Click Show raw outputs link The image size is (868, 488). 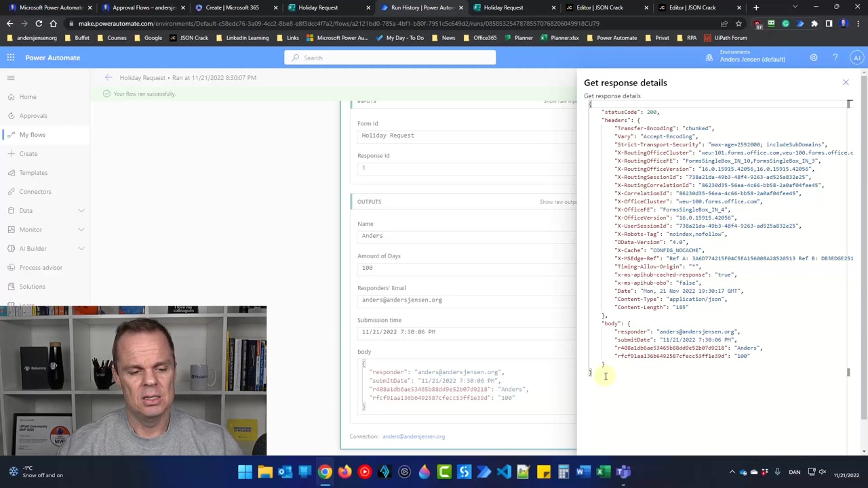[x=557, y=202]
